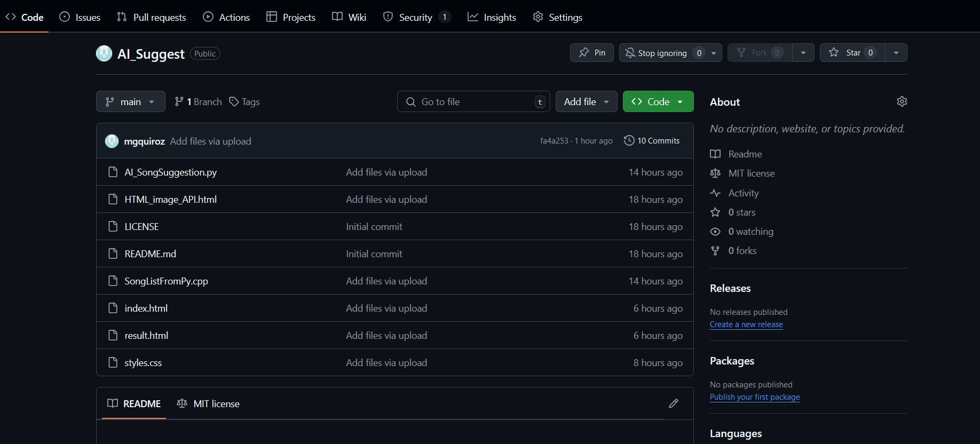Image resolution: width=980 pixels, height=444 pixels.
Task: Click the mgquiroz commit author avatar
Action: coord(112,141)
